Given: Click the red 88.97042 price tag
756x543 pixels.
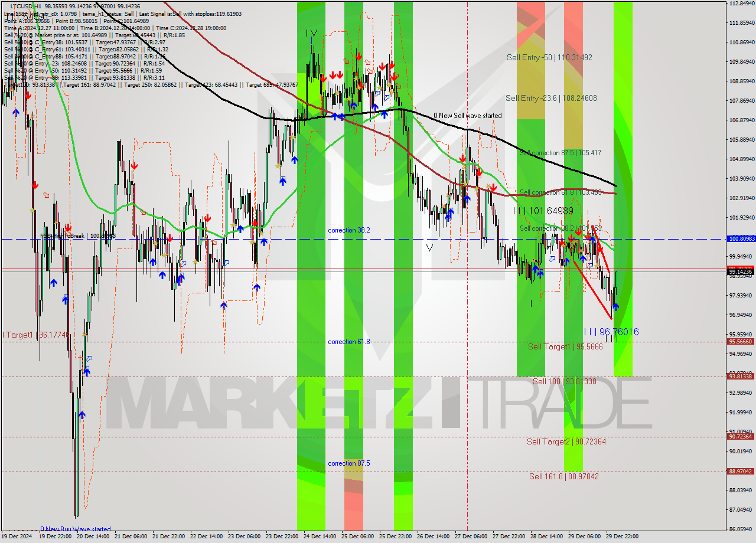Looking at the screenshot, I should point(741,472).
